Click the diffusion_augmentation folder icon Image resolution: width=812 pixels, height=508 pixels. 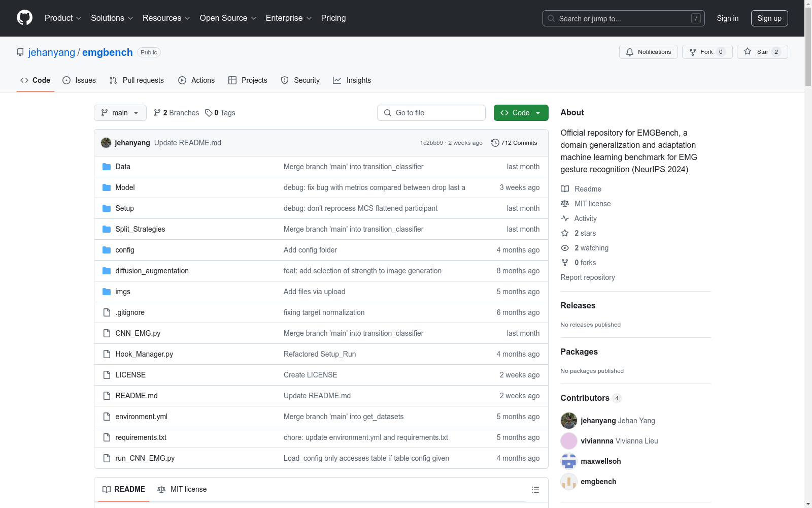click(107, 271)
